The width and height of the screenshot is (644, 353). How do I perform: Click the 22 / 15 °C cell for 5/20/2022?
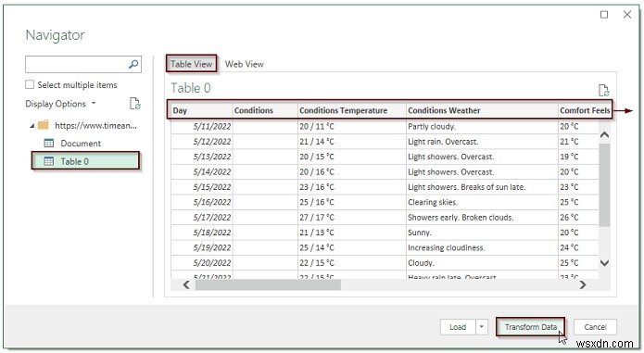coord(352,263)
